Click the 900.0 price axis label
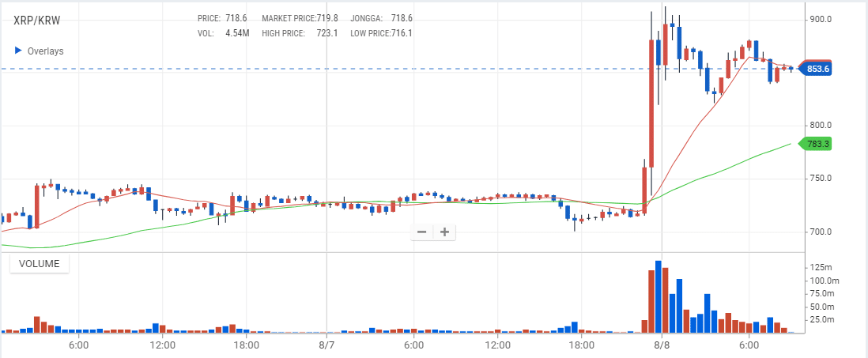Image resolution: width=868 pixels, height=358 pixels. (821, 19)
